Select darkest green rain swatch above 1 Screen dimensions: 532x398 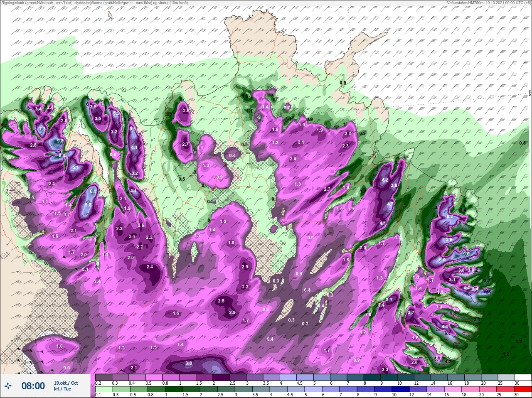click(174, 389)
